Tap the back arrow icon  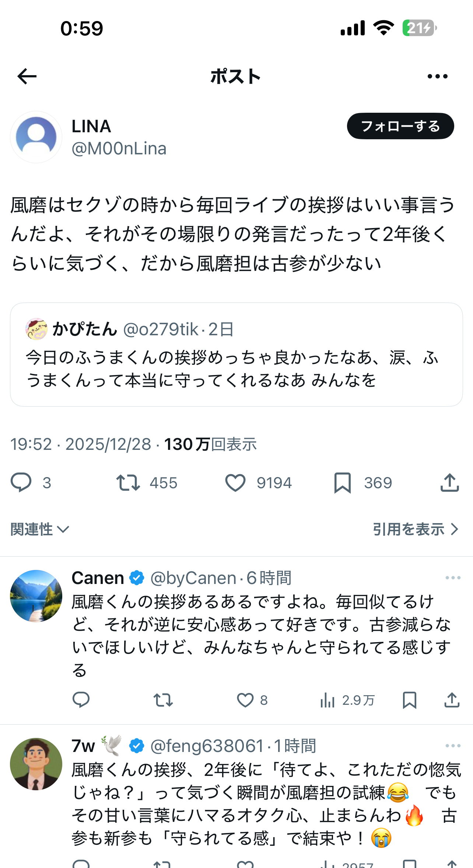27,76
